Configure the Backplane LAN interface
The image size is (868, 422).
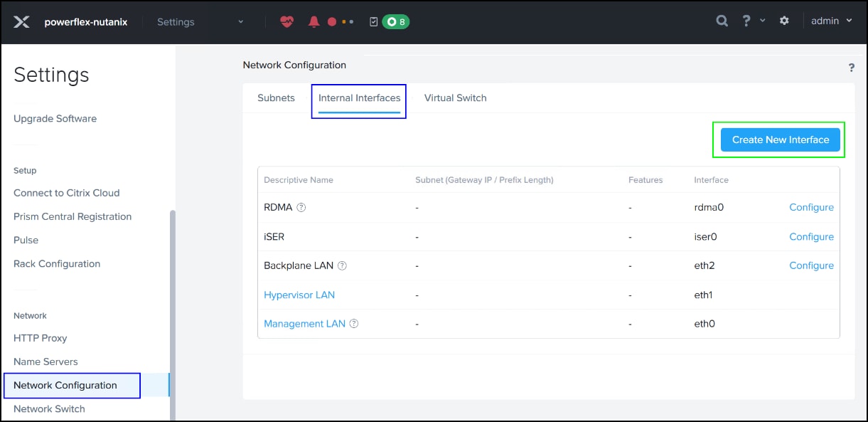(811, 265)
